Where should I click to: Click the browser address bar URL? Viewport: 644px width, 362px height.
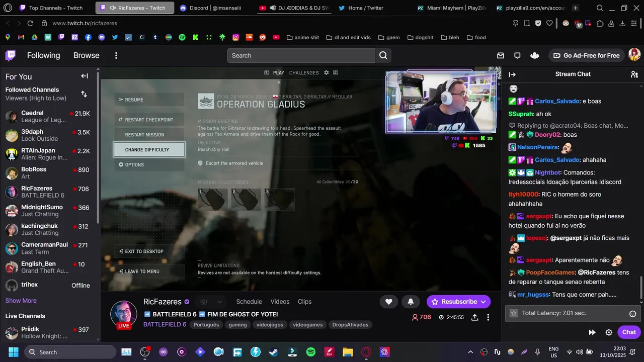tap(85, 23)
